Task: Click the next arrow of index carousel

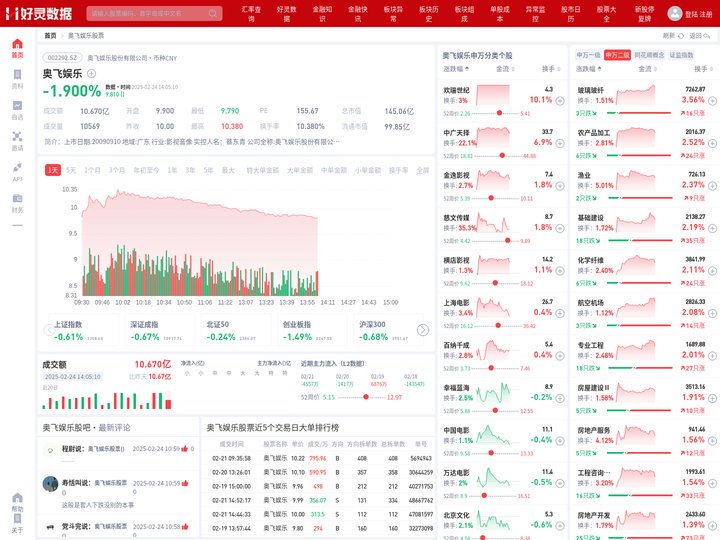Action: point(423,330)
